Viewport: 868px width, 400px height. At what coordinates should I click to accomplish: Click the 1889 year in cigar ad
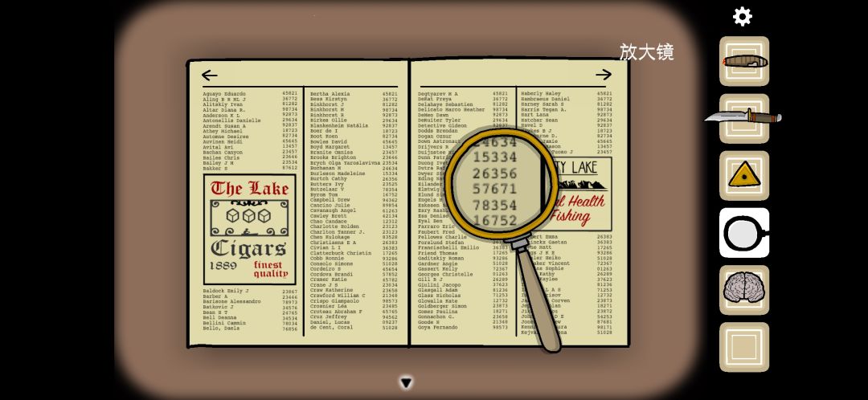point(223,266)
